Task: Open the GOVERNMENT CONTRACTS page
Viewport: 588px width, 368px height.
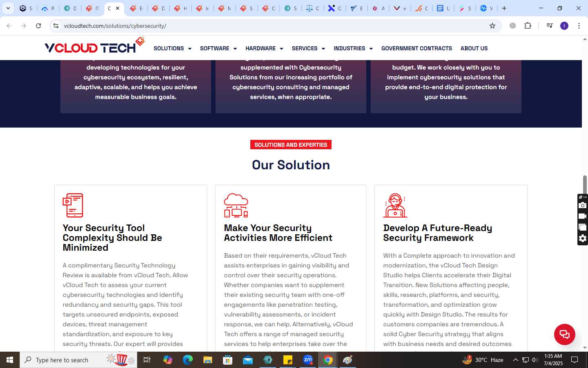Action: [416, 48]
